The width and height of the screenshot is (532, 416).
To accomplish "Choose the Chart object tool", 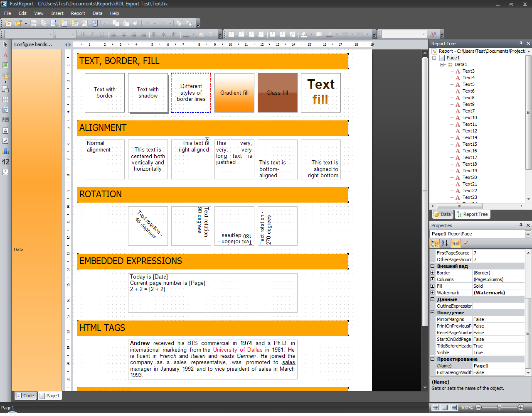I will (x=5, y=151).
